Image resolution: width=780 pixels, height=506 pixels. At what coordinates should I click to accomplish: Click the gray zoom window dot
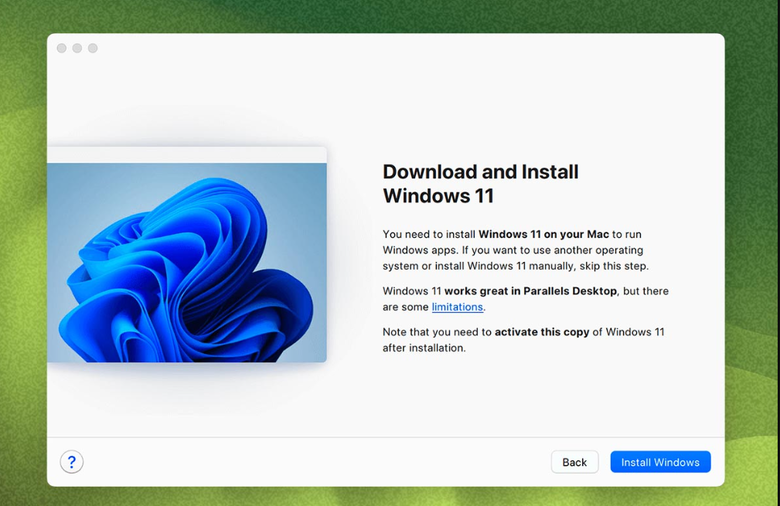tap(93, 48)
